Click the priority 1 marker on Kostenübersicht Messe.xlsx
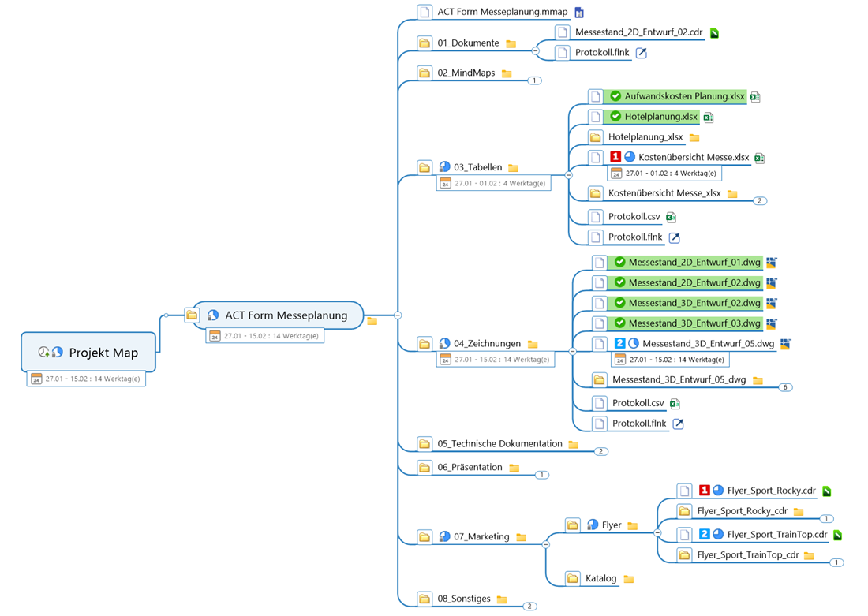This screenshot has height=616, width=868. pos(615,157)
